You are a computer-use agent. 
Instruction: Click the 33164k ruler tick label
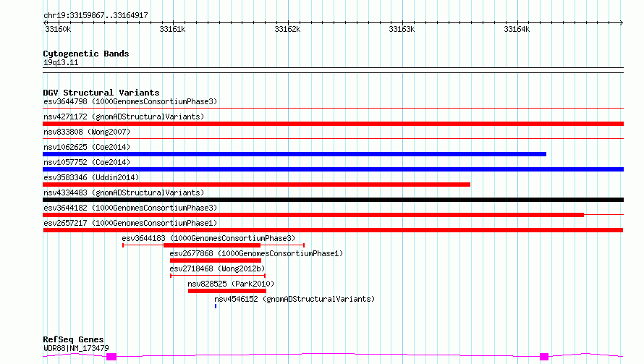(517, 29)
